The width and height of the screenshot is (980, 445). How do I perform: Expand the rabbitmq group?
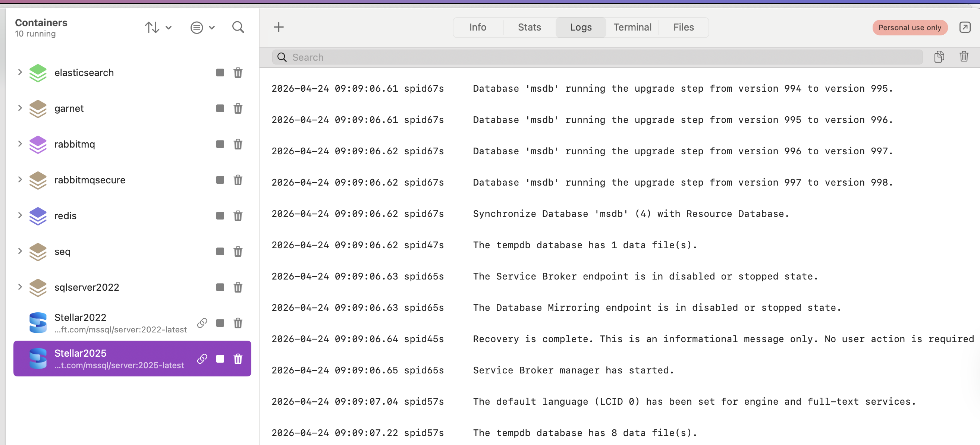pos(20,144)
